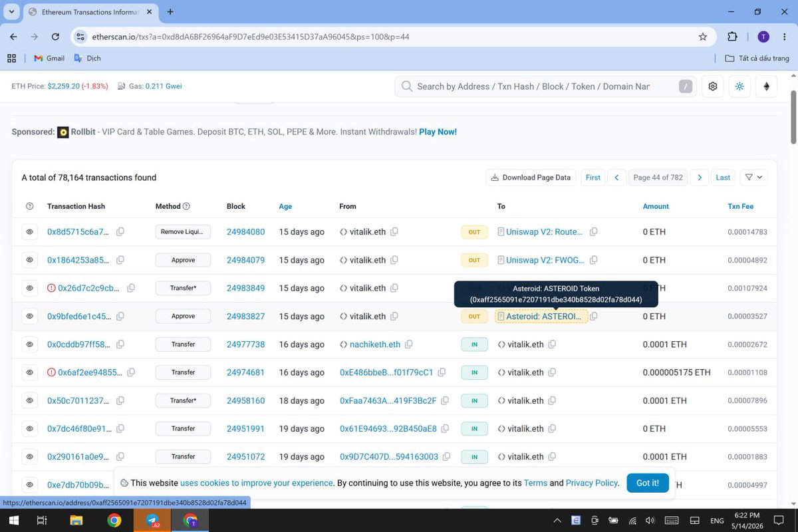Image resolution: width=798 pixels, height=532 pixels.
Task: Go to previous transactions page arrow
Action: coord(616,178)
